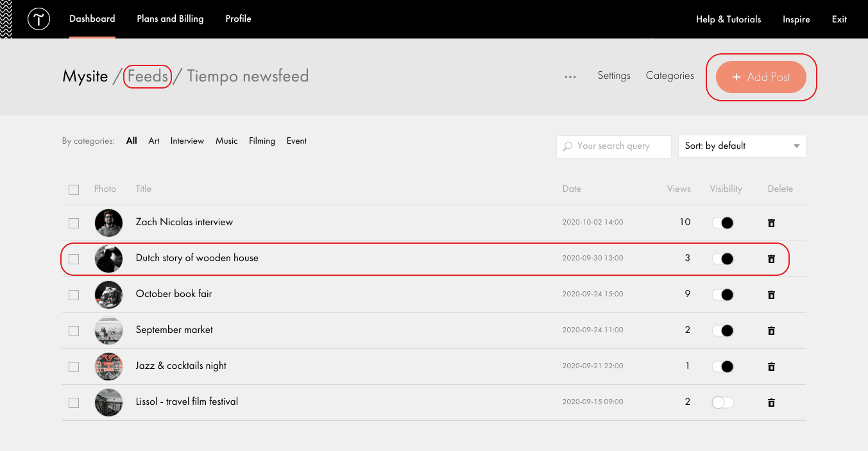868x451 pixels.
Task: Enable visibility for Lissol travel film festival
Action: click(722, 402)
